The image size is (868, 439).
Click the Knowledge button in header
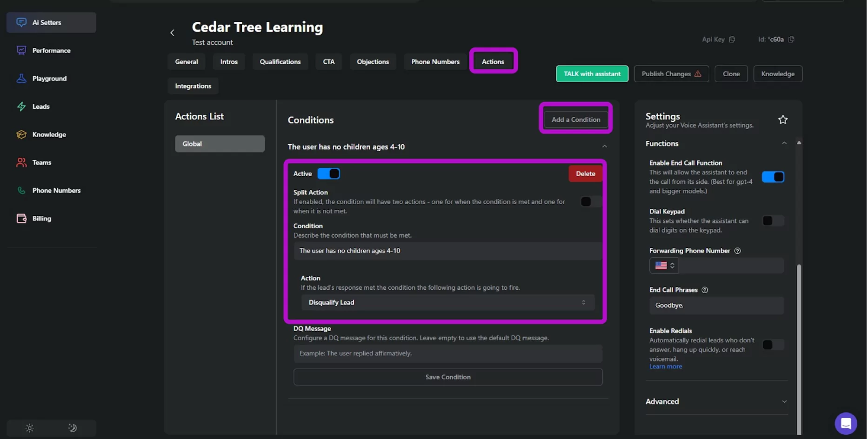778,74
